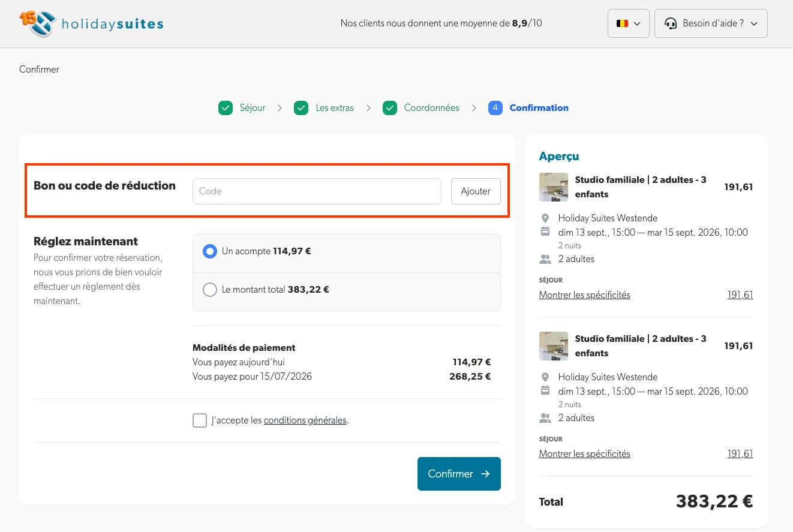Screen dimensions: 793x532
Task: Click the guests icon in second booking
Action: click(x=545, y=418)
